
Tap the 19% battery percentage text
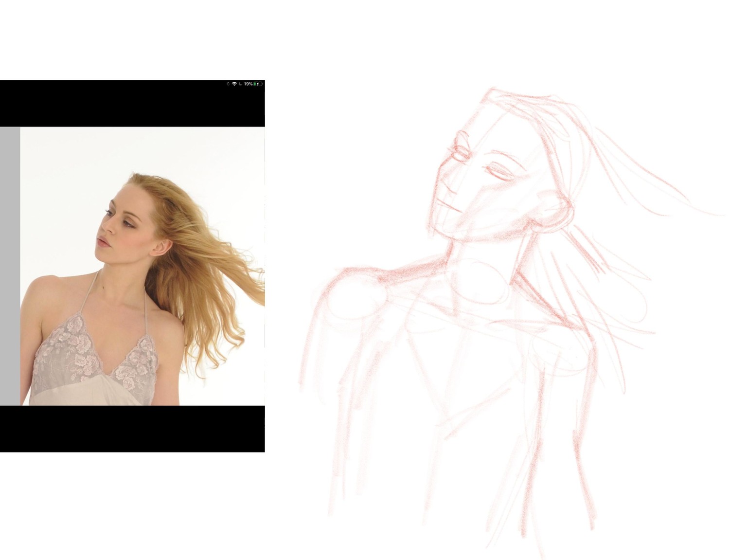(249, 84)
